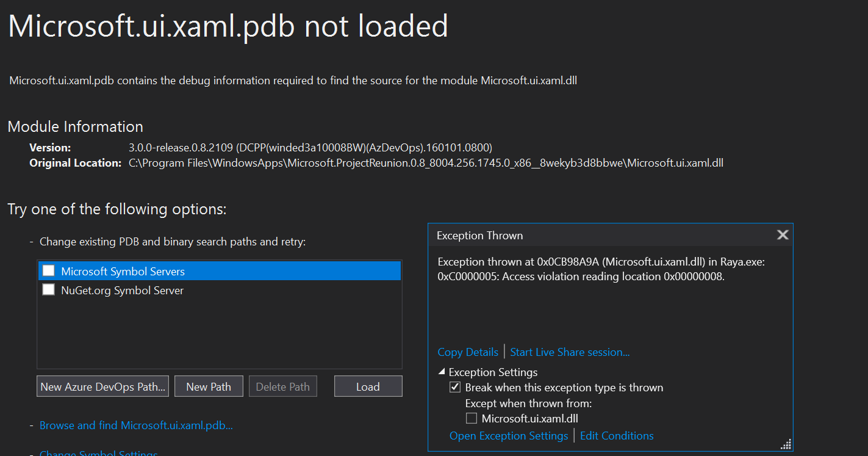Viewport: 868px width, 456px height.
Task: Click the module version string
Action: click(x=310, y=147)
